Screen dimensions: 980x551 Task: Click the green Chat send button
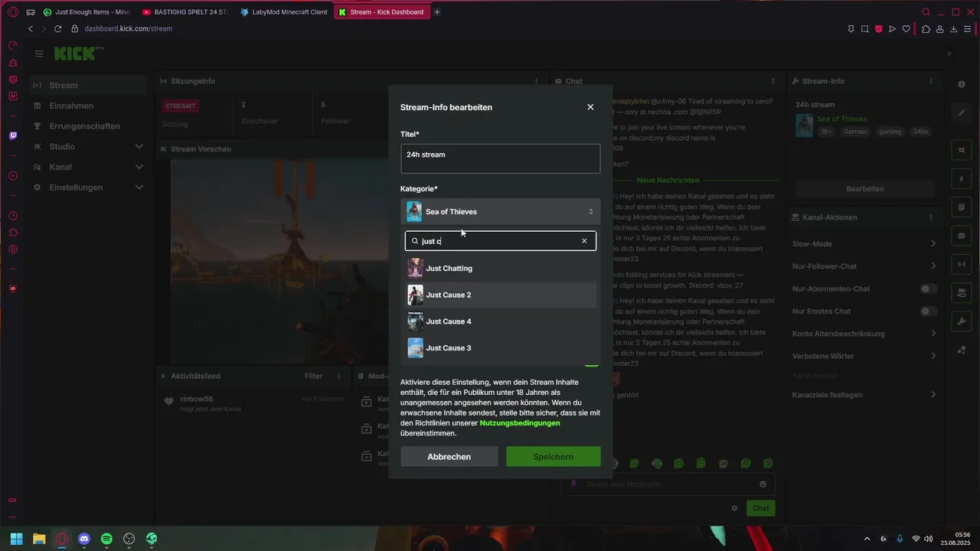(760, 508)
